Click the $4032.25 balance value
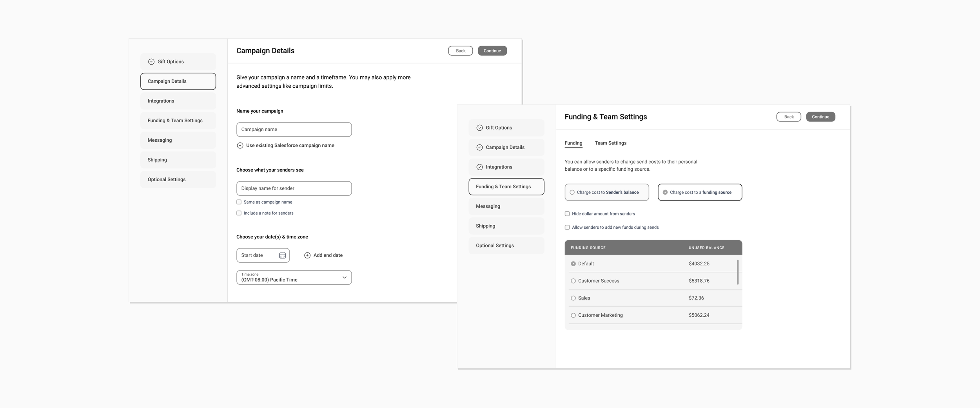980x408 pixels. coord(699,264)
